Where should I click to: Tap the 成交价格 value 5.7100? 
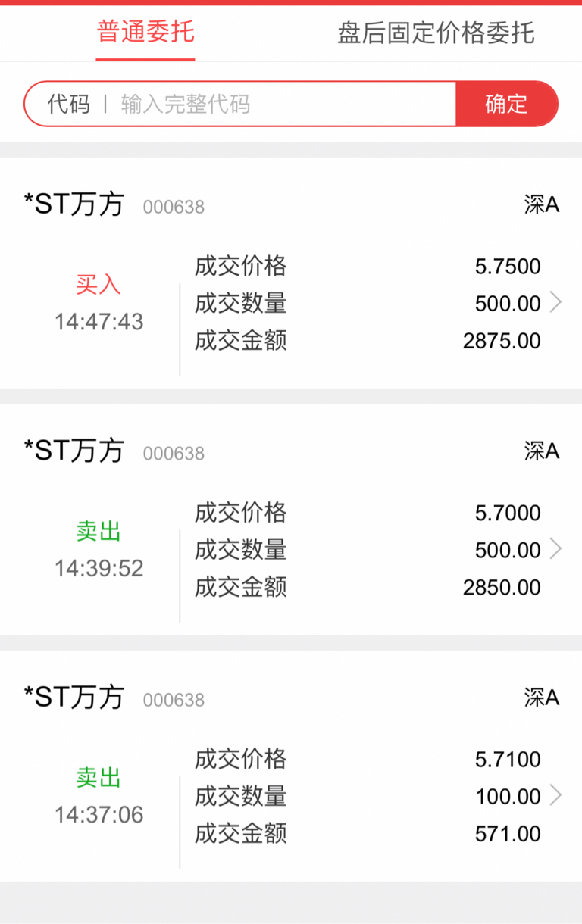pos(508,759)
